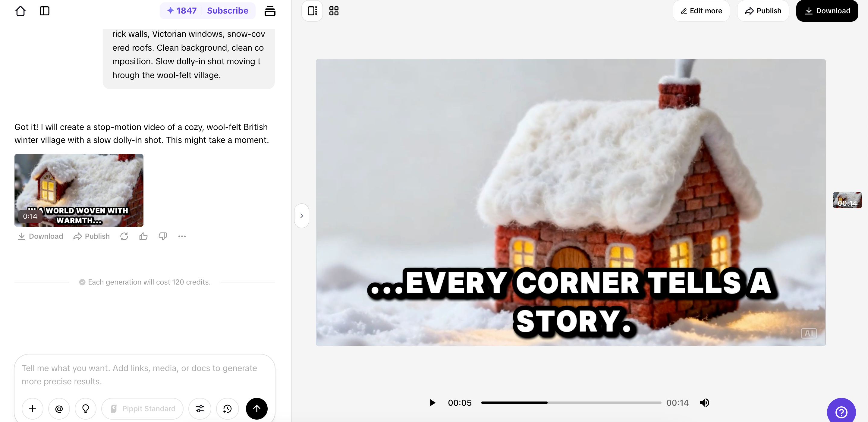This screenshot has width=868, height=422.
Task: Click the main video preview frame
Action: point(571,202)
